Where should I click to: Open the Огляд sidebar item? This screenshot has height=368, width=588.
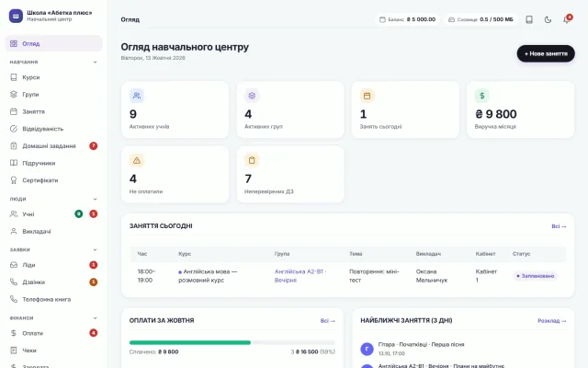pos(53,43)
